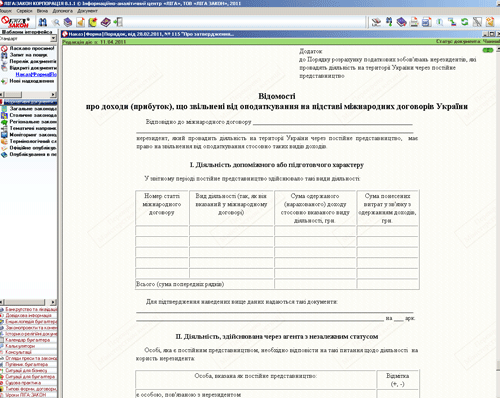
Task: Click the exit door icon in toolbar
Action: tap(118, 22)
